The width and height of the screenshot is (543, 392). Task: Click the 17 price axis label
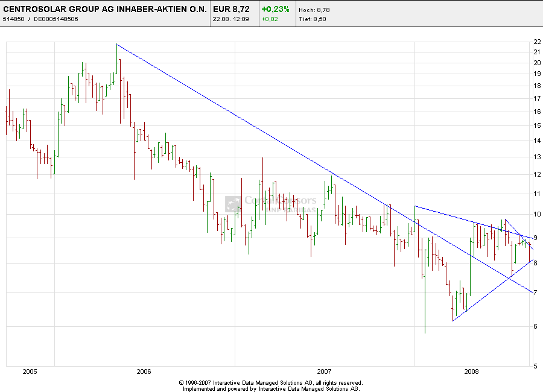click(537, 99)
